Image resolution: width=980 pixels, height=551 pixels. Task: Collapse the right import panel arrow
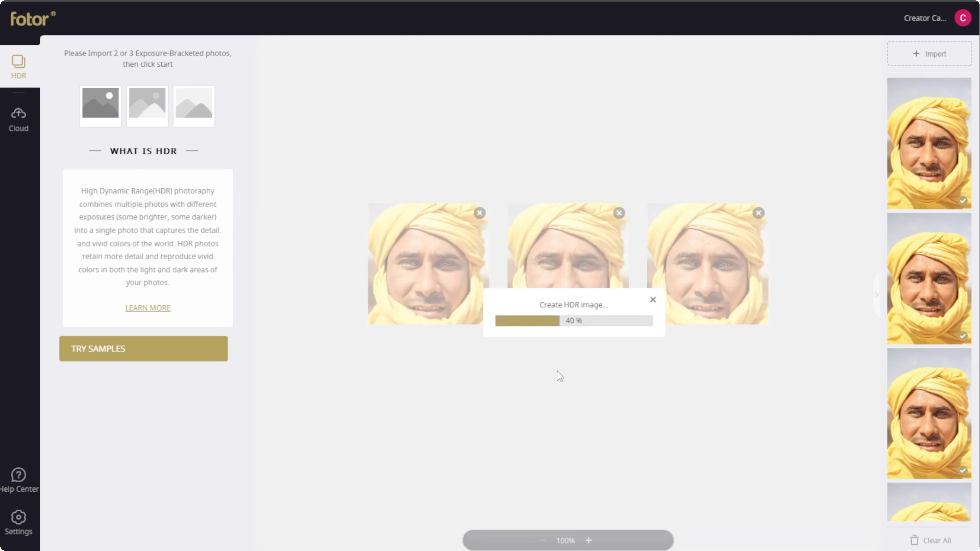click(876, 295)
